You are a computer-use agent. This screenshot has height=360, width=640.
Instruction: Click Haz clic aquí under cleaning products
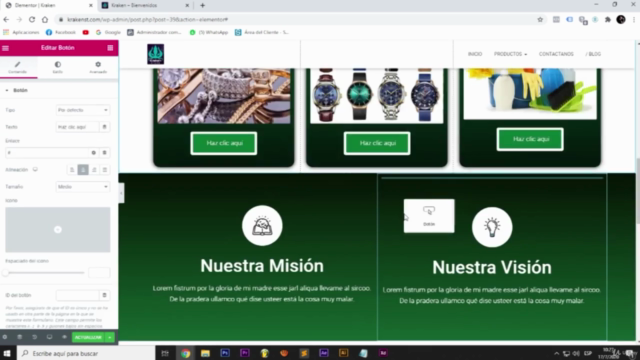pyautogui.click(x=530, y=139)
